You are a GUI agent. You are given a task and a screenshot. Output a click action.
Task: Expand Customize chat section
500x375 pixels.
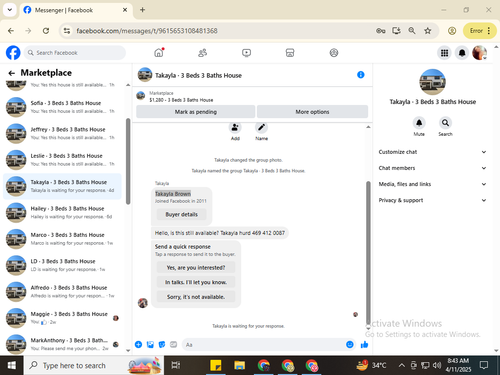[x=432, y=152]
